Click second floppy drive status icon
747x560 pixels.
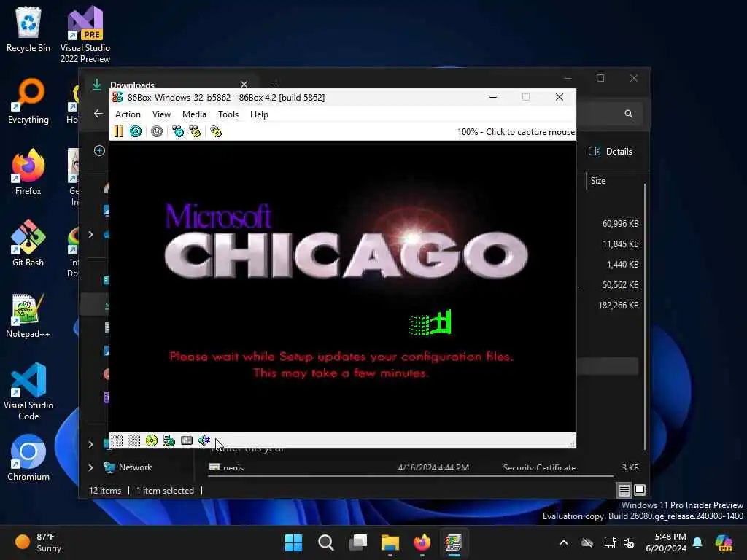134,440
